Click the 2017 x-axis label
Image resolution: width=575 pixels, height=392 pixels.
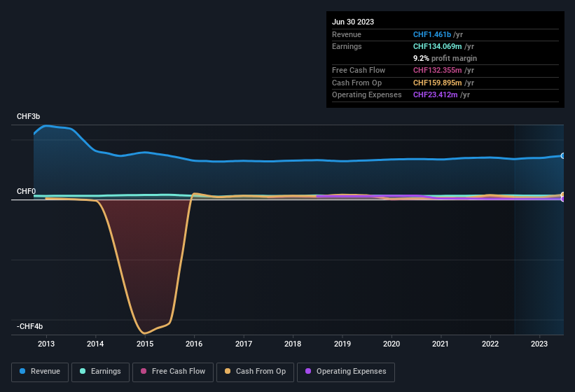pos(244,344)
